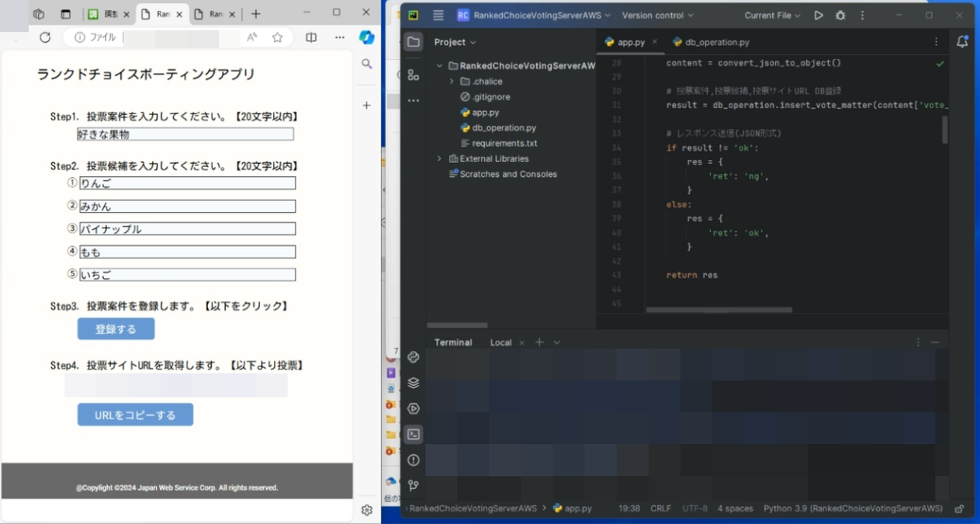The height and width of the screenshot is (524, 980).
Task: Open Copilot in Edge sidebar
Action: (367, 37)
